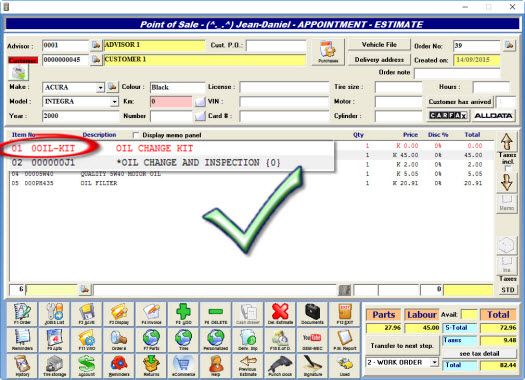Click the F1 Order icon
This screenshot has width=525, height=380.
[x=22, y=314]
